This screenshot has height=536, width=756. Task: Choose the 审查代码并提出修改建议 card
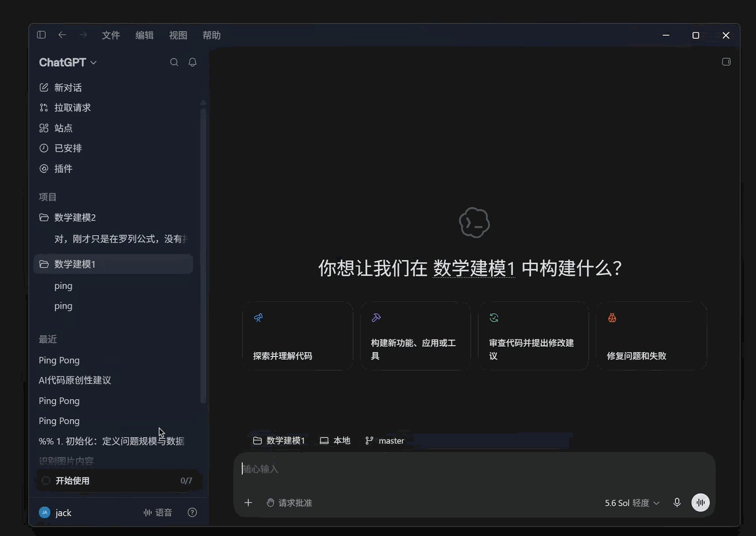(533, 336)
